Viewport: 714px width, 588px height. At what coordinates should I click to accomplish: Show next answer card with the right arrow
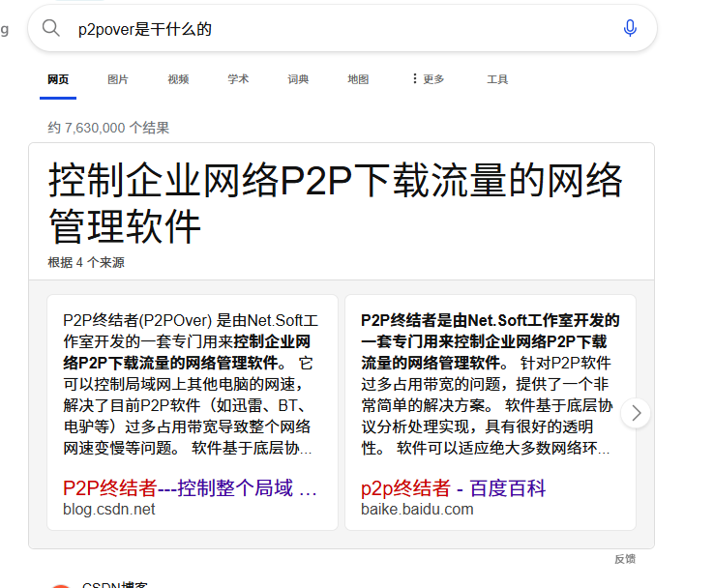point(636,413)
